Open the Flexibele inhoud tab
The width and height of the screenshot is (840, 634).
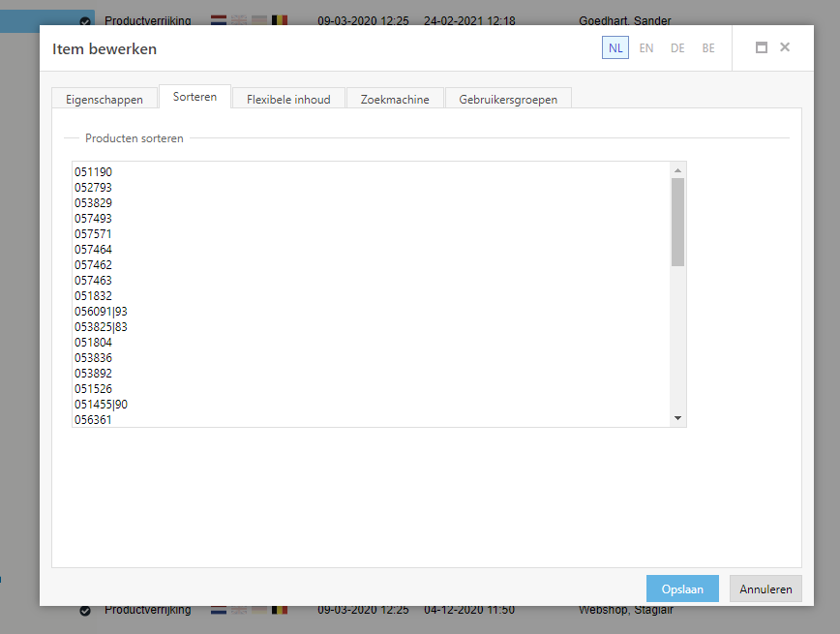pos(288,99)
